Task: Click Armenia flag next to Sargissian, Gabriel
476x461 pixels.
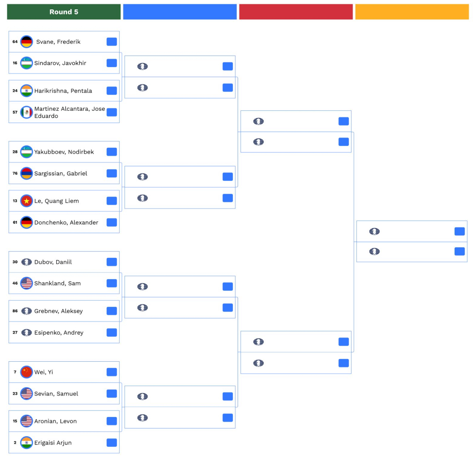Action: (x=27, y=173)
